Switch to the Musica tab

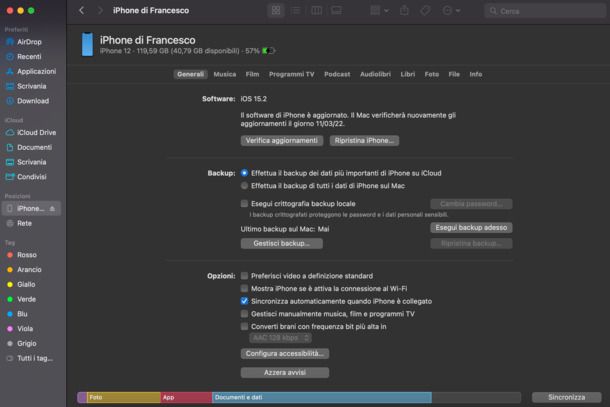[224, 74]
